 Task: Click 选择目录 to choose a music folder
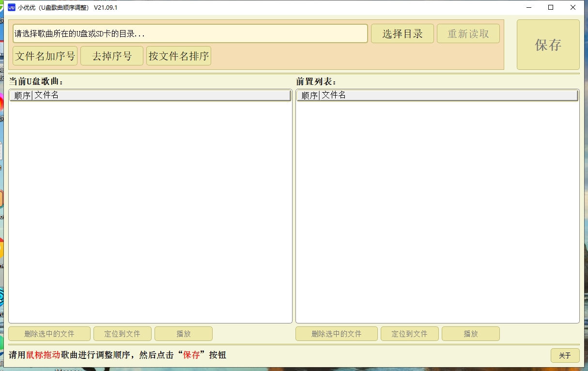click(402, 33)
